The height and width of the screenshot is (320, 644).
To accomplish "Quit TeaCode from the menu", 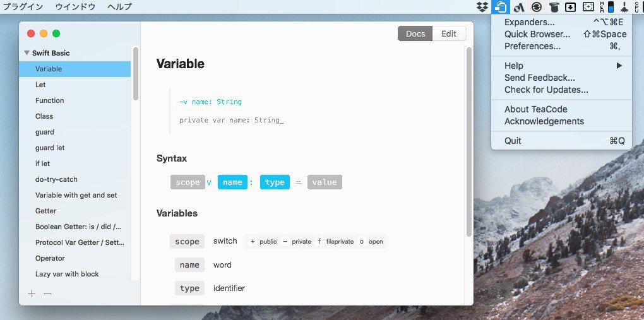I will (x=561, y=141).
